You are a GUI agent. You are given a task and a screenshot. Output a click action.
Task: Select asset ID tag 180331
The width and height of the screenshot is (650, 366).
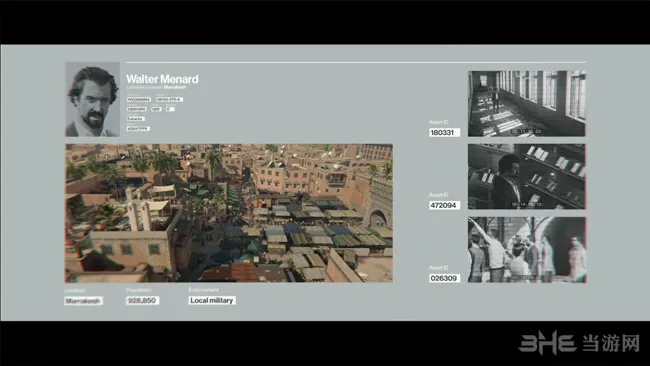pos(444,133)
